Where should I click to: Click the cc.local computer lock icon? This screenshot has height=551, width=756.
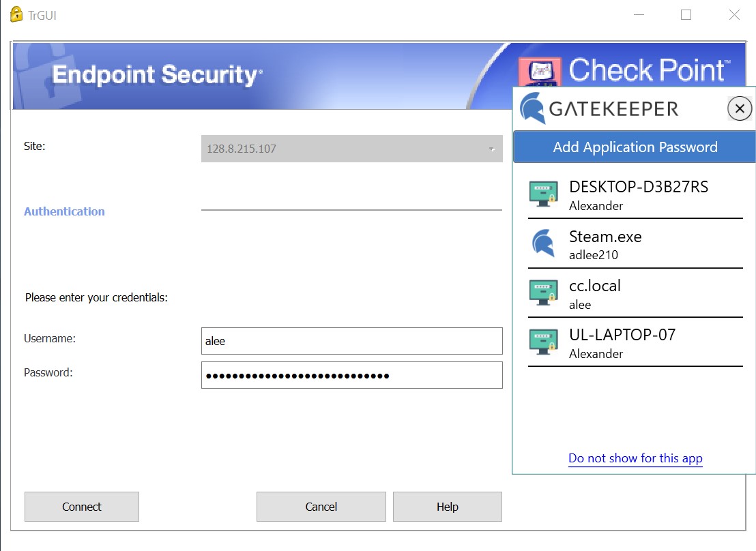543,292
